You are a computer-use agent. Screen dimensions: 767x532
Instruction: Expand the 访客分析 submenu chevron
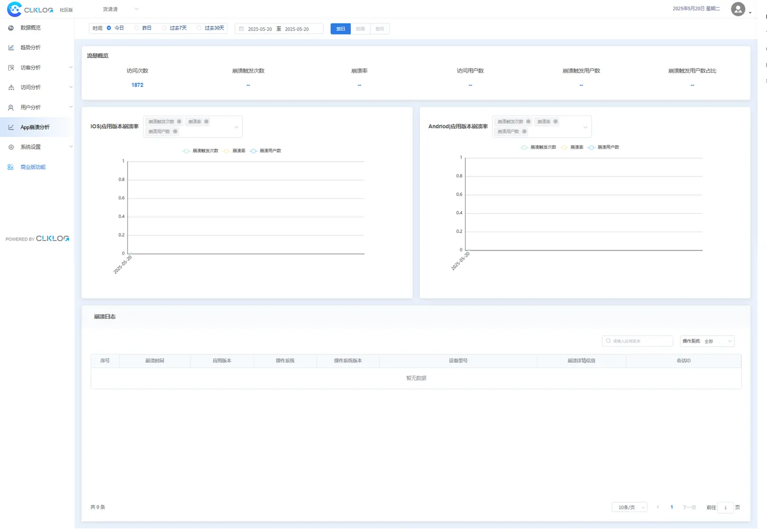tap(71, 67)
